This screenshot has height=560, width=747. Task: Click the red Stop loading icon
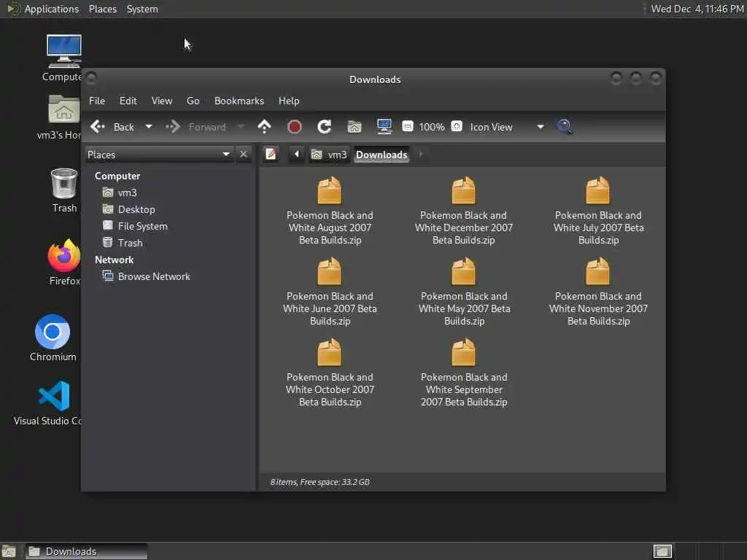point(295,127)
